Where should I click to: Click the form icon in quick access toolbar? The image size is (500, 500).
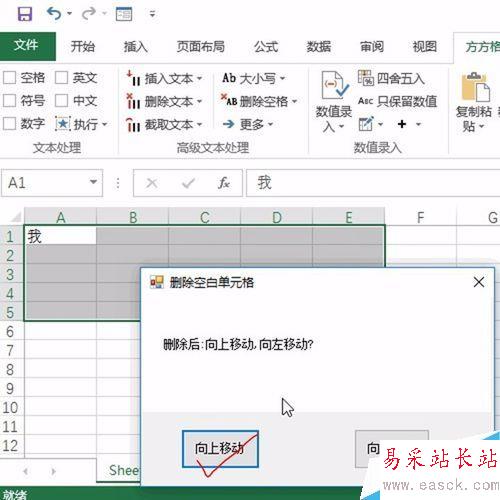124,14
